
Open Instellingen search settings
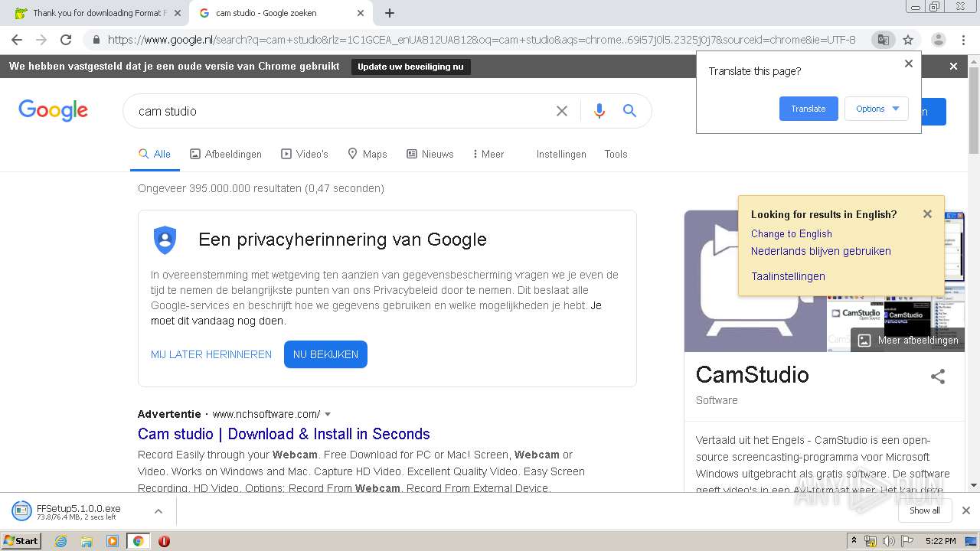561,154
